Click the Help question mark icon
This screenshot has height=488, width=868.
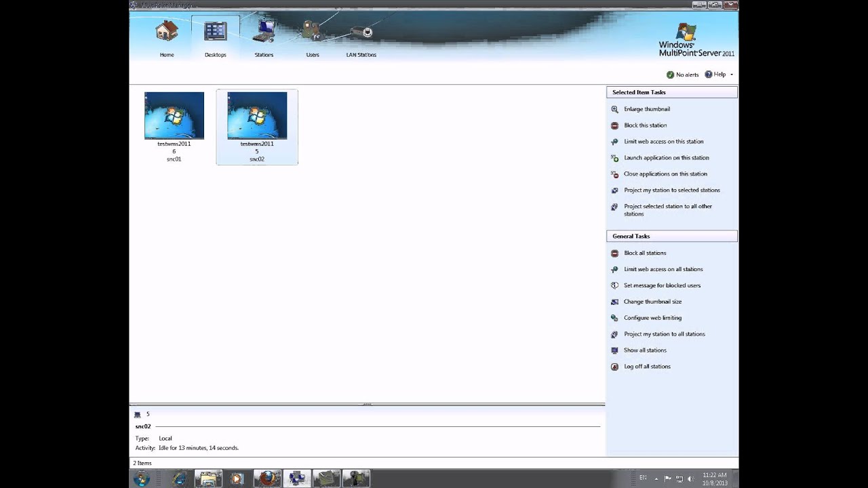pyautogui.click(x=709, y=75)
